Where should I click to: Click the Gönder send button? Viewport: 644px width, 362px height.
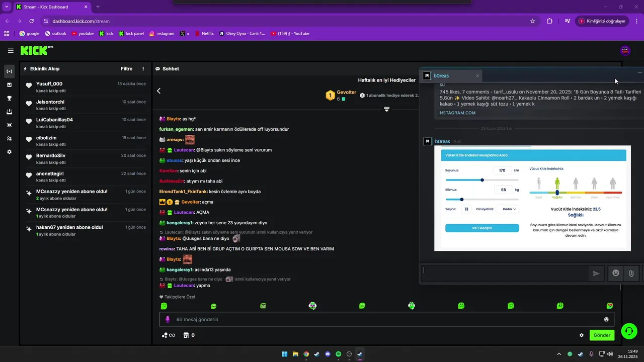[602, 335]
